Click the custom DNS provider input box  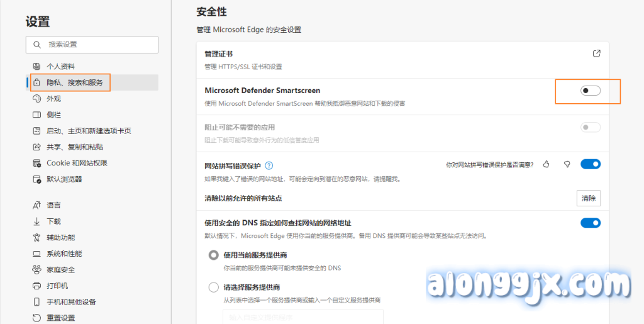coord(303,316)
